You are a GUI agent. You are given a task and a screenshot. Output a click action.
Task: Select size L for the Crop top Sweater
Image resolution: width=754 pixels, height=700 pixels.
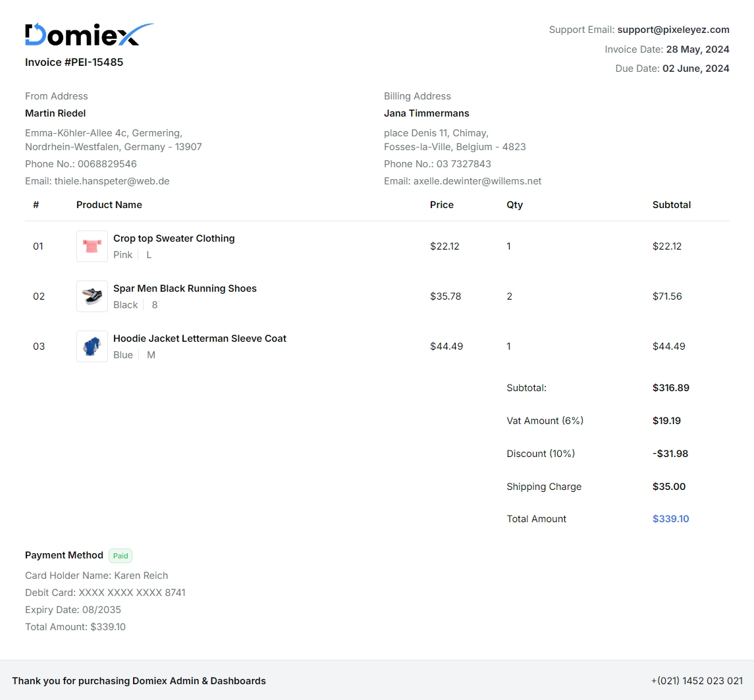(x=149, y=255)
